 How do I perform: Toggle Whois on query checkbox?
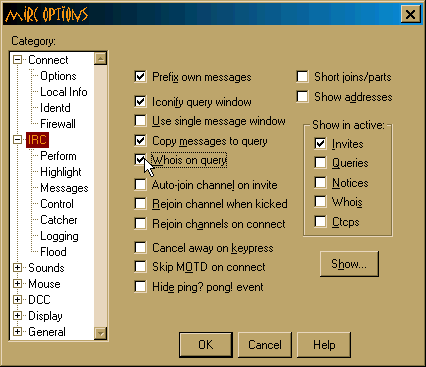(140, 160)
